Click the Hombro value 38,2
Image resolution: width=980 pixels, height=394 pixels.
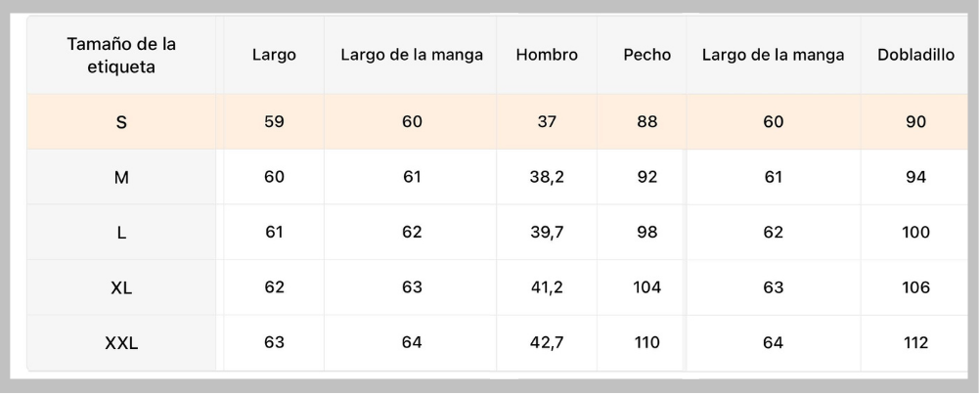coord(547,177)
